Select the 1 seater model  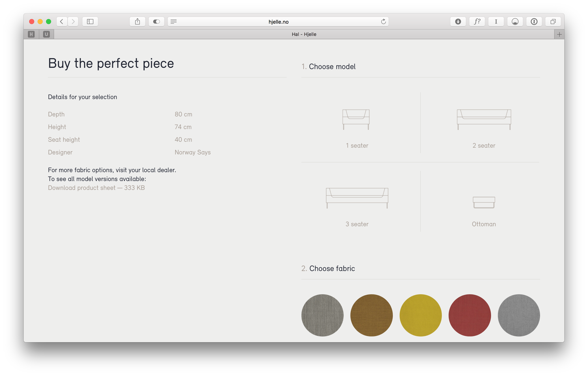tap(357, 127)
